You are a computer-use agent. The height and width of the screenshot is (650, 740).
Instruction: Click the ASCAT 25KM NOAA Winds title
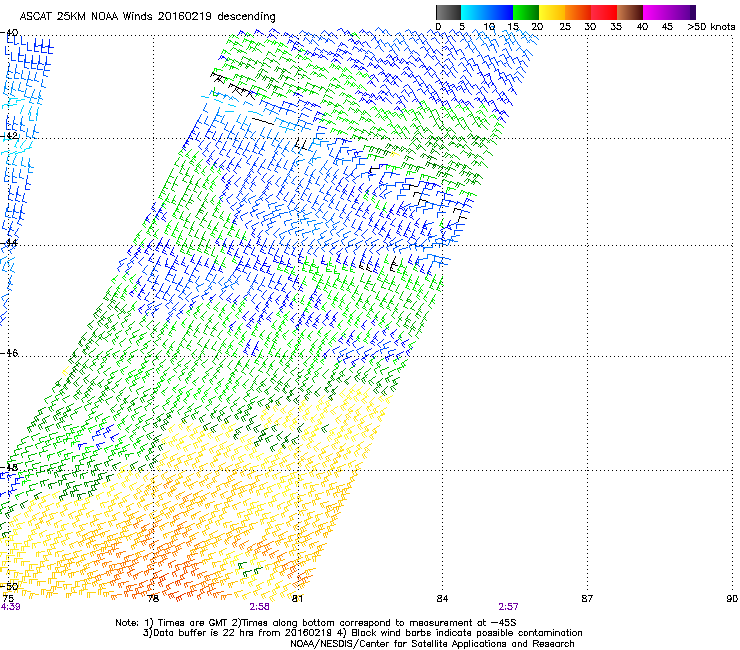tap(147, 17)
